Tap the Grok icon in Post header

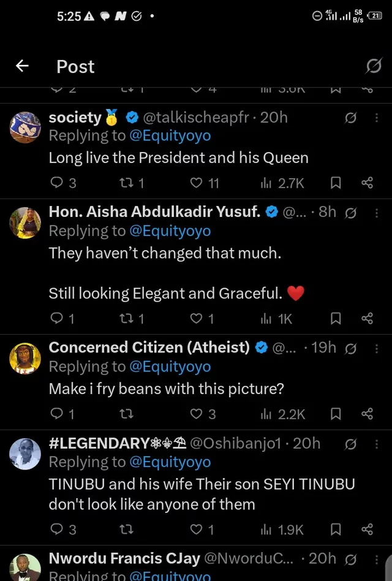coord(373,66)
